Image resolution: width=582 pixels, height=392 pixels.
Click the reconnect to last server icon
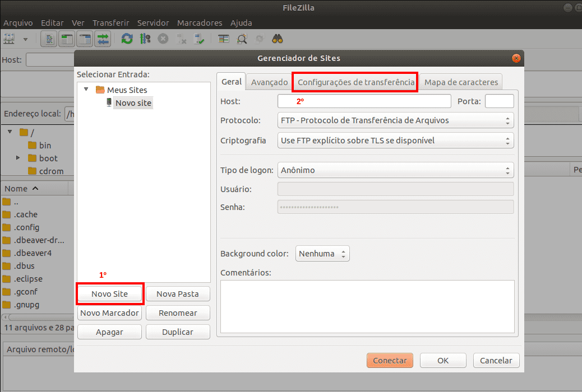[x=199, y=39]
